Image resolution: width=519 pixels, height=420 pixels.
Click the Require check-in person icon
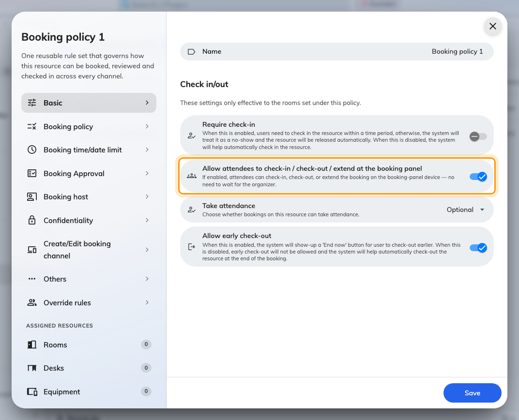pyautogui.click(x=191, y=135)
